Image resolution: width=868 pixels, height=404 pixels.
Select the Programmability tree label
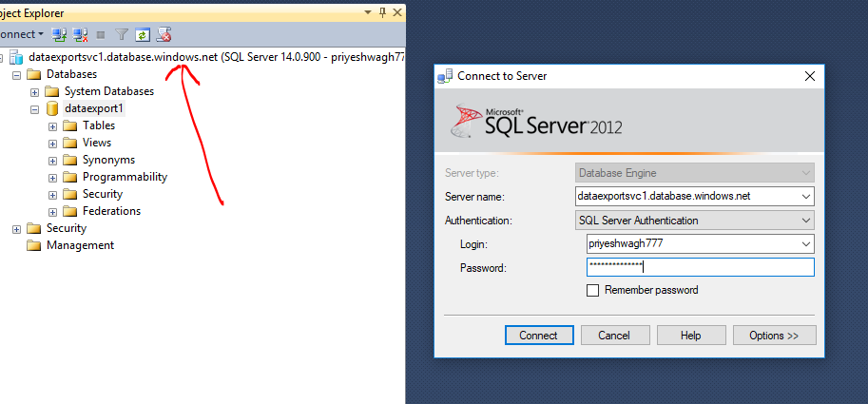point(125,177)
